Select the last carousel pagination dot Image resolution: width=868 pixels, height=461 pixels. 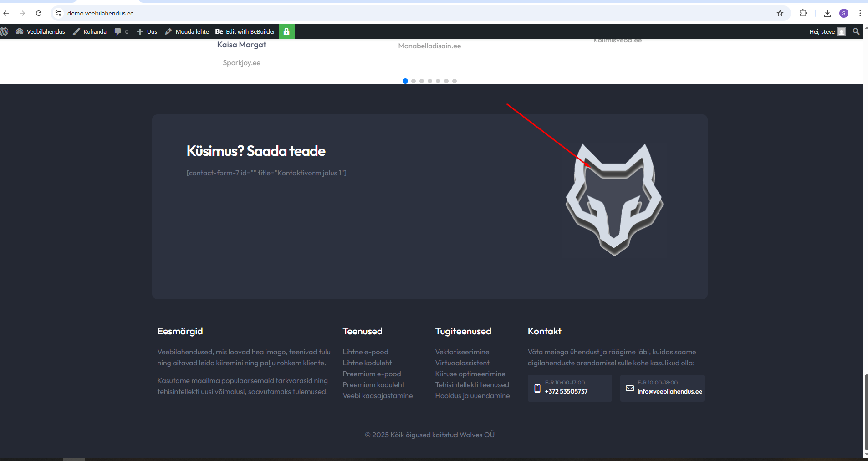coord(454,81)
